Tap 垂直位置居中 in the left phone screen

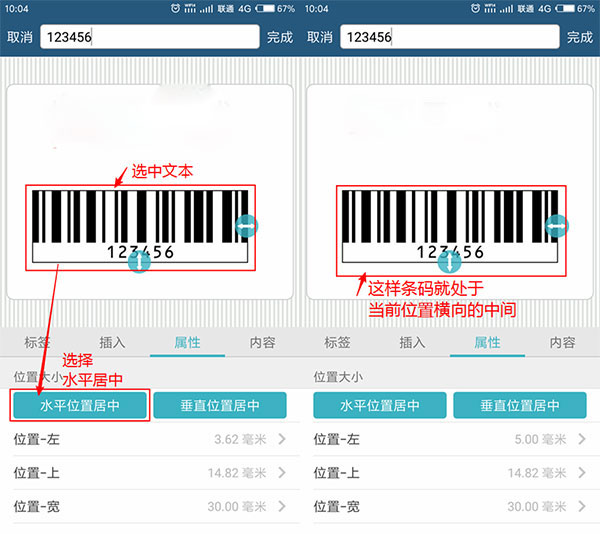coord(220,405)
